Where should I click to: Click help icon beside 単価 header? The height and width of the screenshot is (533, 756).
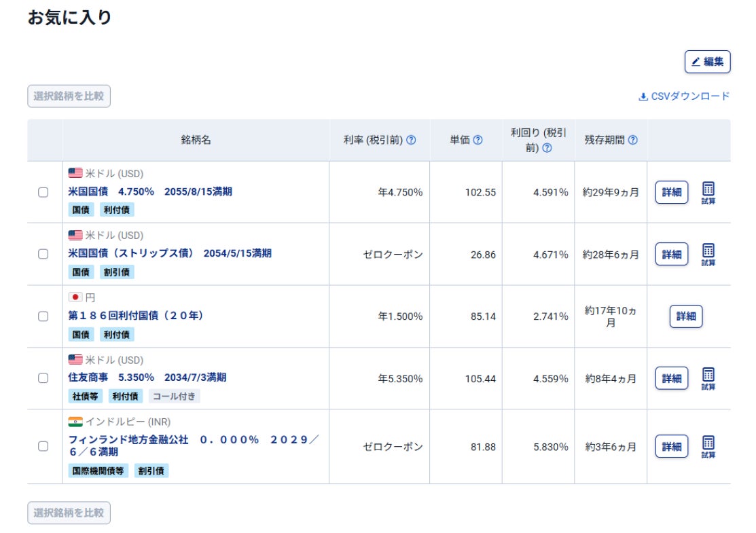[478, 140]
